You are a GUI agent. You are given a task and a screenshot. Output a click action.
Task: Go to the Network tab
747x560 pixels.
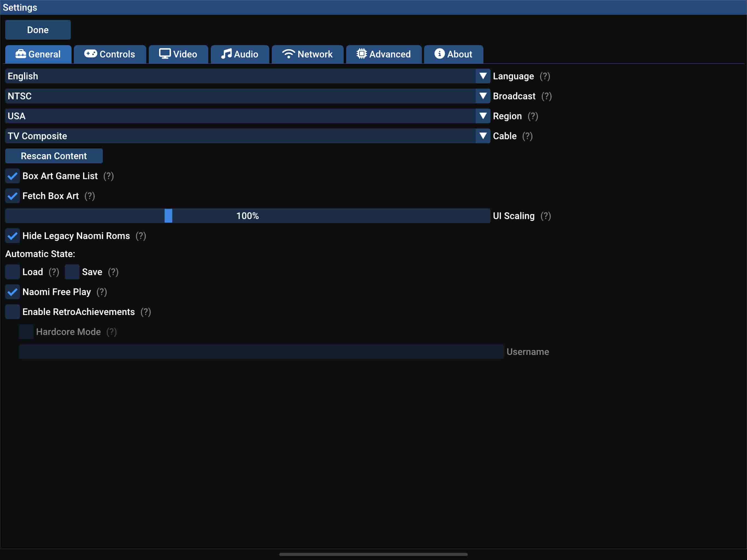coord(308,54)
